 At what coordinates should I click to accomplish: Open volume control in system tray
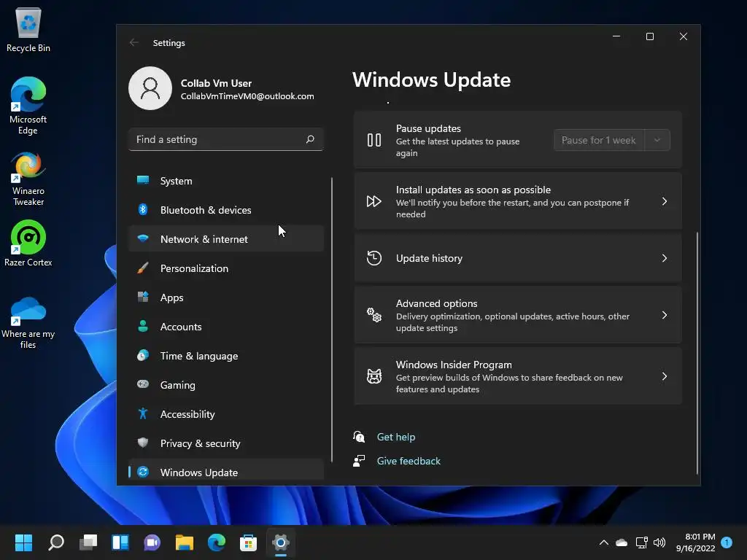coord(659,542)
